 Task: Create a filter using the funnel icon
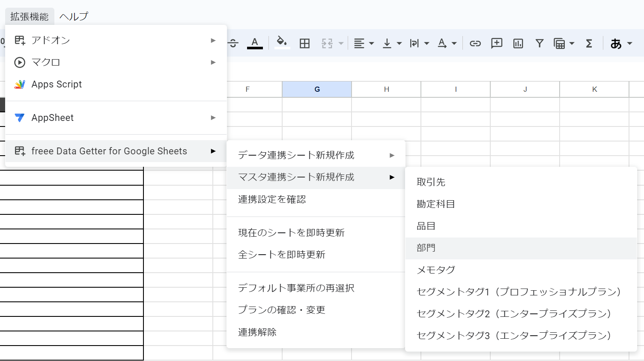tap(539, 43)
